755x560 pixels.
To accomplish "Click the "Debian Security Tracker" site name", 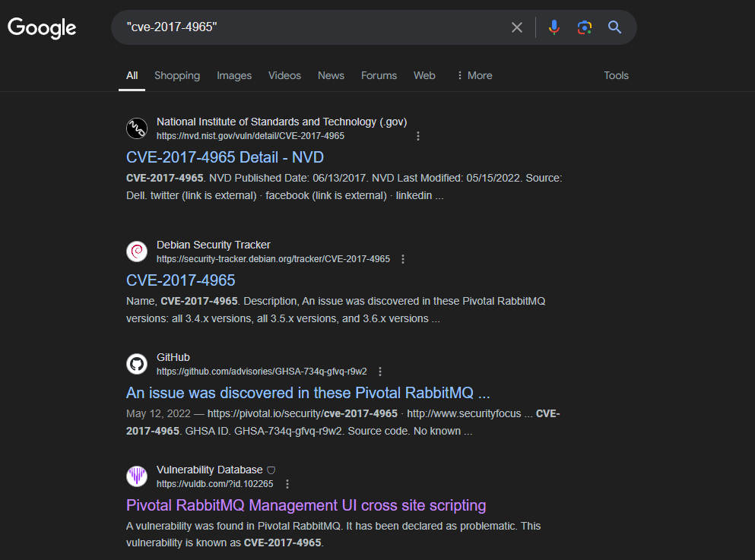I will click(214, 245).
